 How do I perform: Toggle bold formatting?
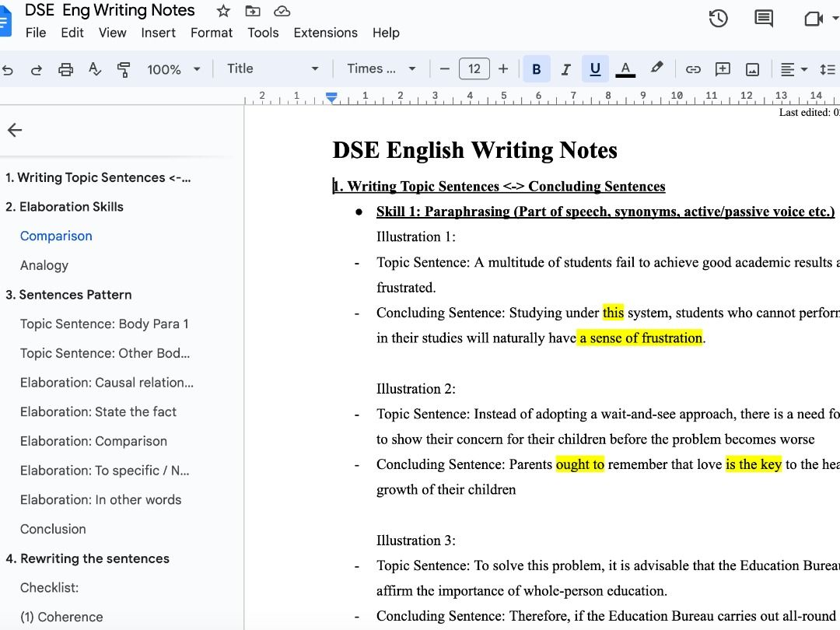537,68
